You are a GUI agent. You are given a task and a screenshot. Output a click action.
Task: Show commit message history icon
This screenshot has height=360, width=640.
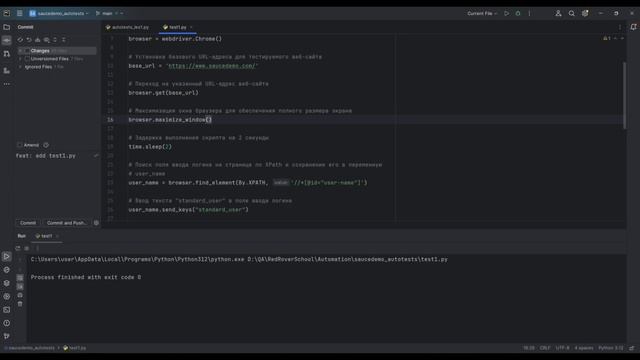pyautogui.click(x=46, y=145)
